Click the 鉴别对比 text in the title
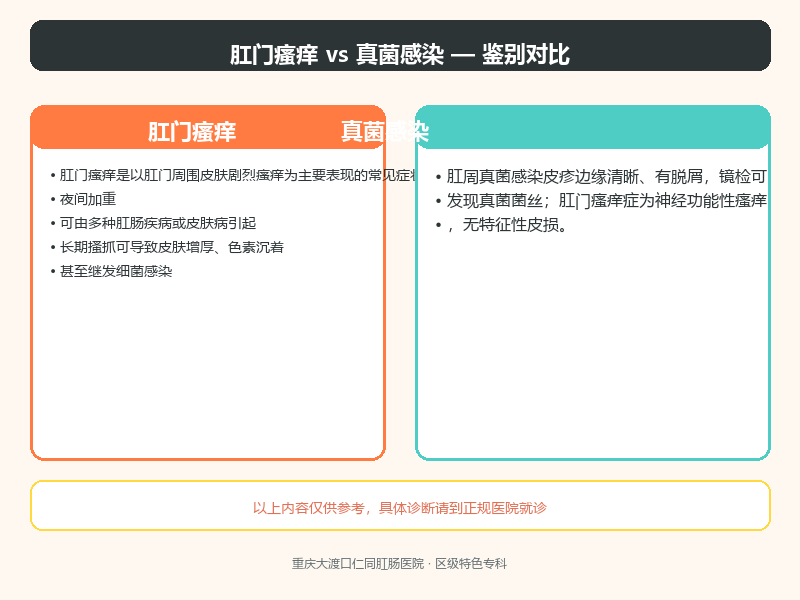Screen dimensions: 800x600 pos(526,54)
